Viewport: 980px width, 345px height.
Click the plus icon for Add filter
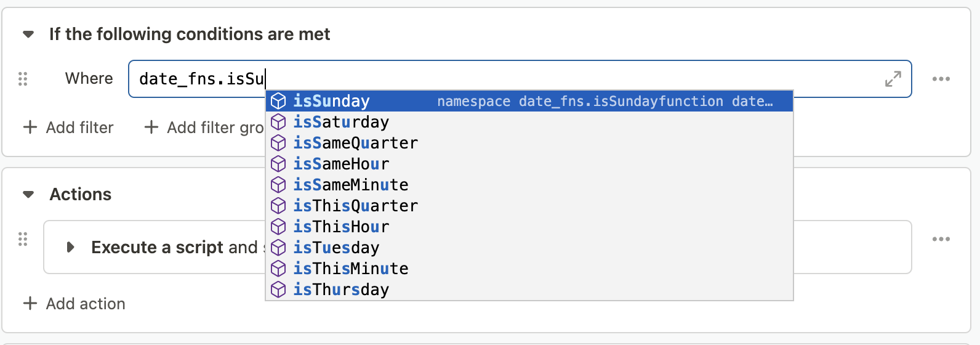click(30, 128)
